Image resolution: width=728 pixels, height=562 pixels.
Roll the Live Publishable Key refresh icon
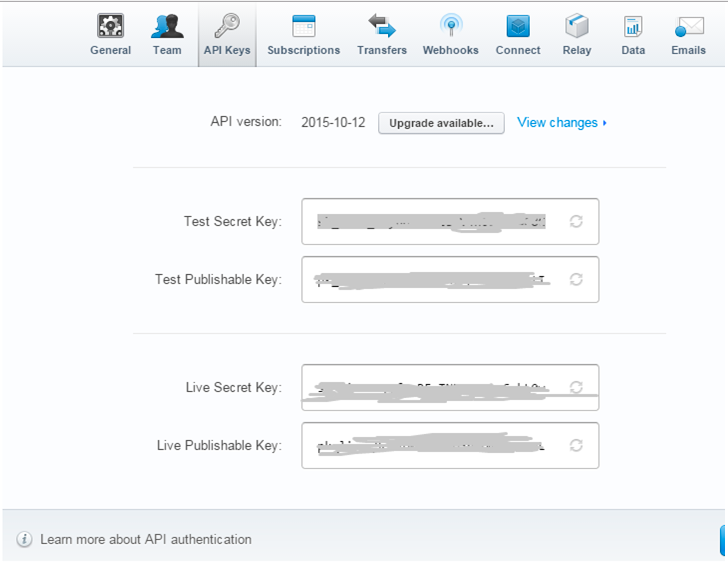(576, 445)
